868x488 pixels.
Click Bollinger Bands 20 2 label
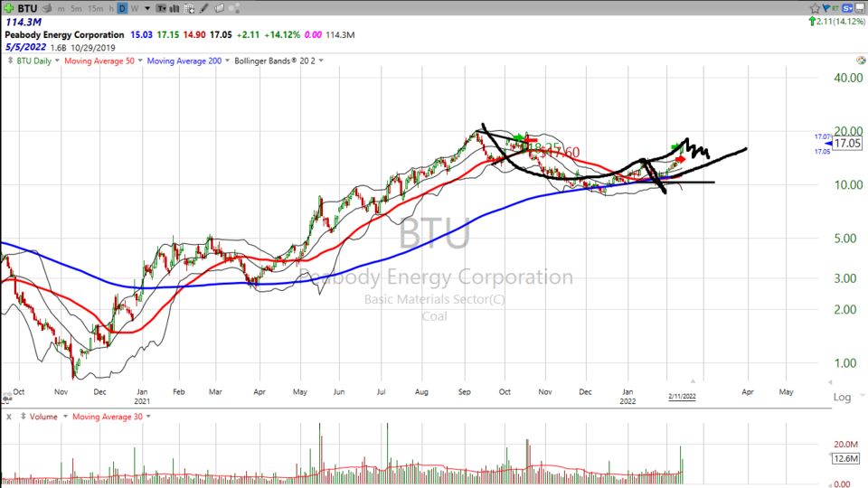click(275, 61)
